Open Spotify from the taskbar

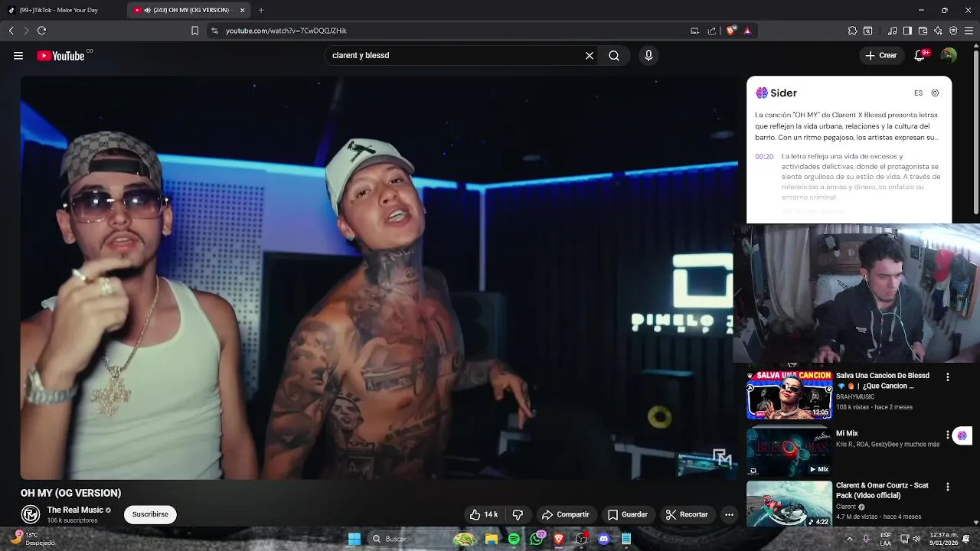tap(514, 539)
